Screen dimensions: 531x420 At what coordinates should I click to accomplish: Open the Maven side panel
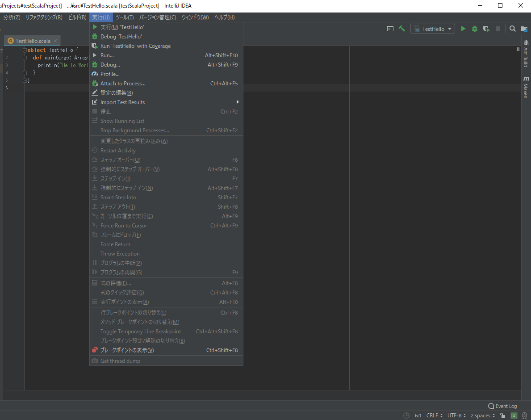click(526, 87)
